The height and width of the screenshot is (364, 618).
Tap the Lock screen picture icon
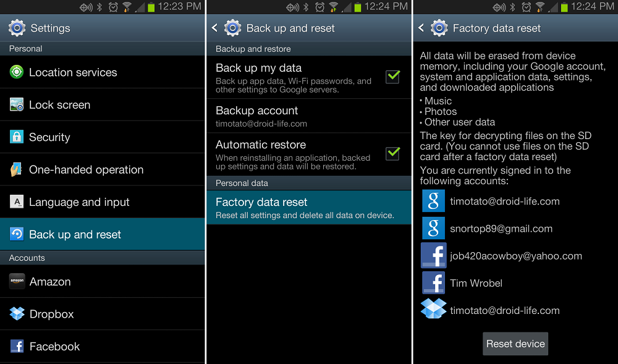(x=17, y=105)
